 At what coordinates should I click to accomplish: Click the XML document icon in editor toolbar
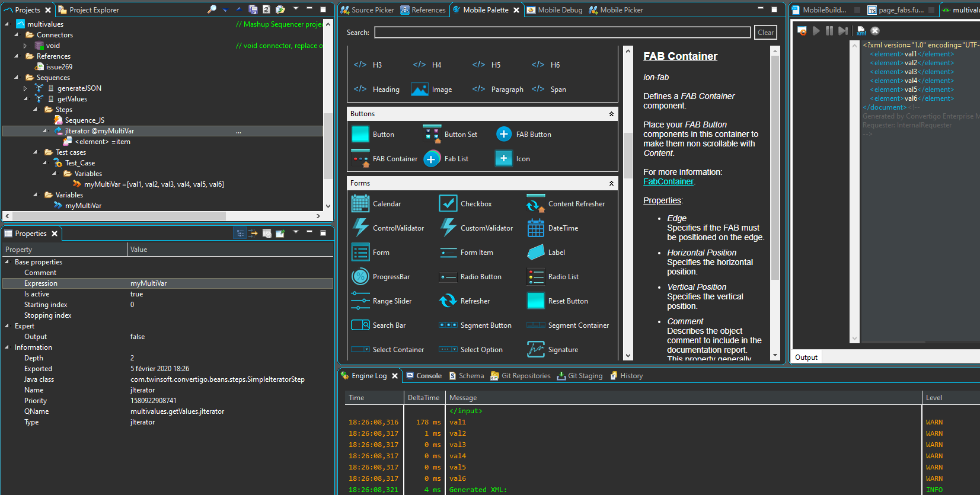[861, 31]
